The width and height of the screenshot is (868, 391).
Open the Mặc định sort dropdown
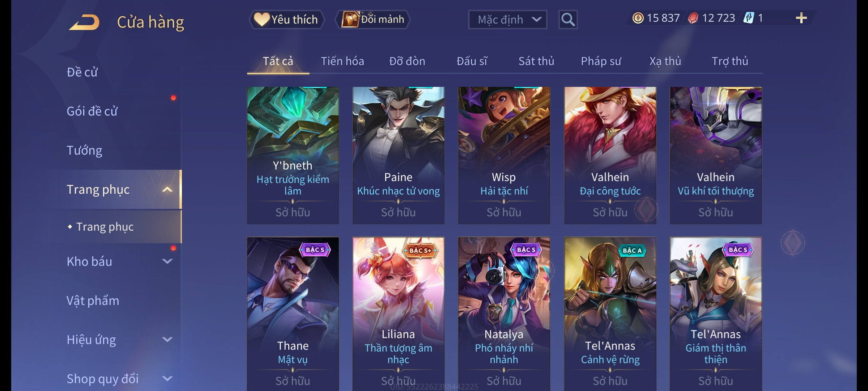pyautogui.click(x=507, y=20)
